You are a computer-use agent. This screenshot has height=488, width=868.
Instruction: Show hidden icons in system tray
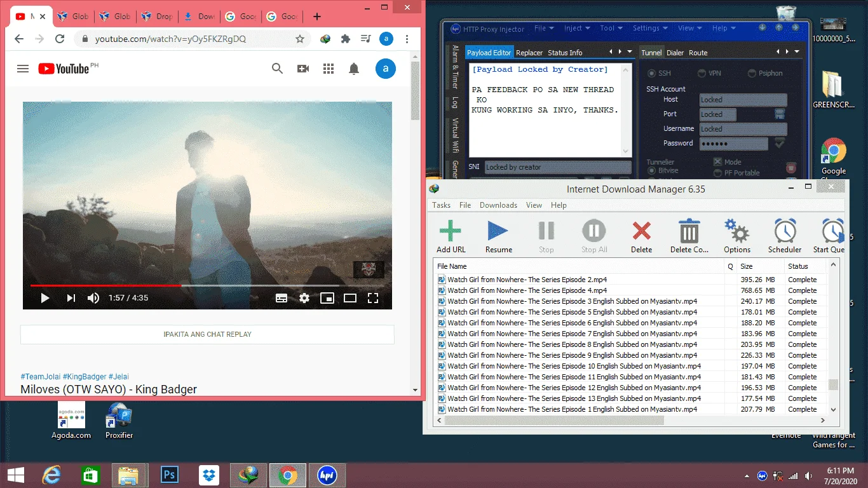pos(747,476)
